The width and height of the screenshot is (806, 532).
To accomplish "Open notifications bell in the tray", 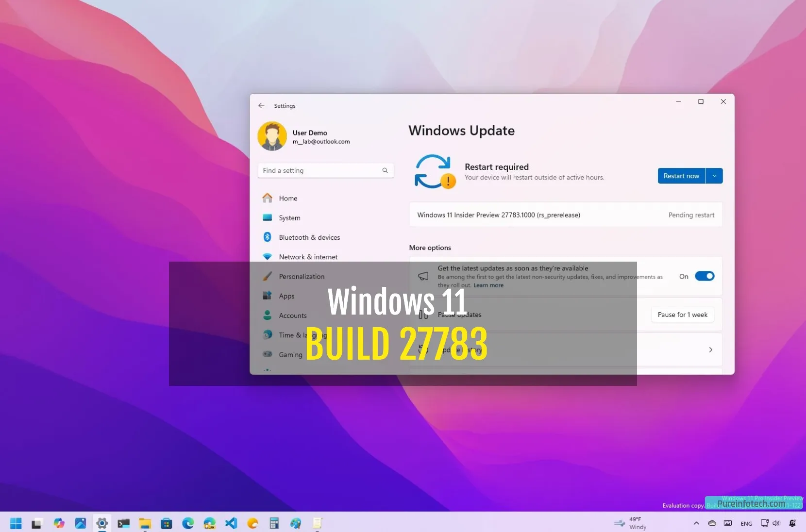I will point(792,523).
